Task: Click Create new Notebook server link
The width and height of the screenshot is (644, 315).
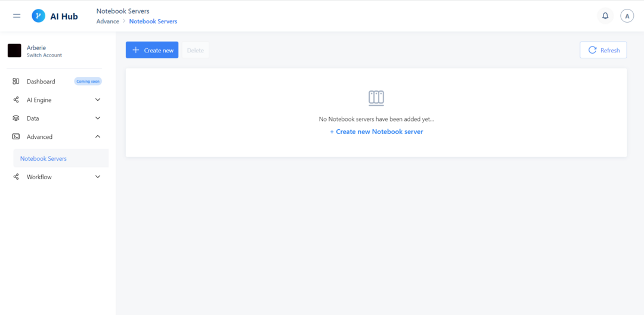Action: pyautogui.click(x=377, y=132)
